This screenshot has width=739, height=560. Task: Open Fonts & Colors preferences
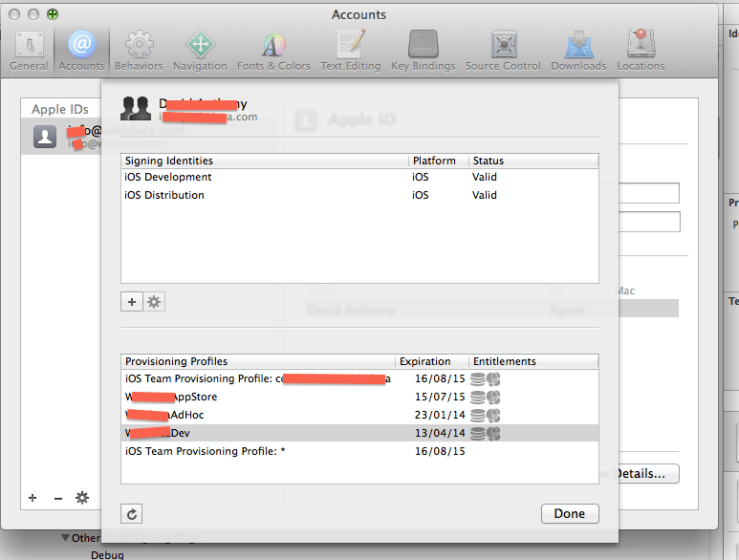(x=273, y=51)
